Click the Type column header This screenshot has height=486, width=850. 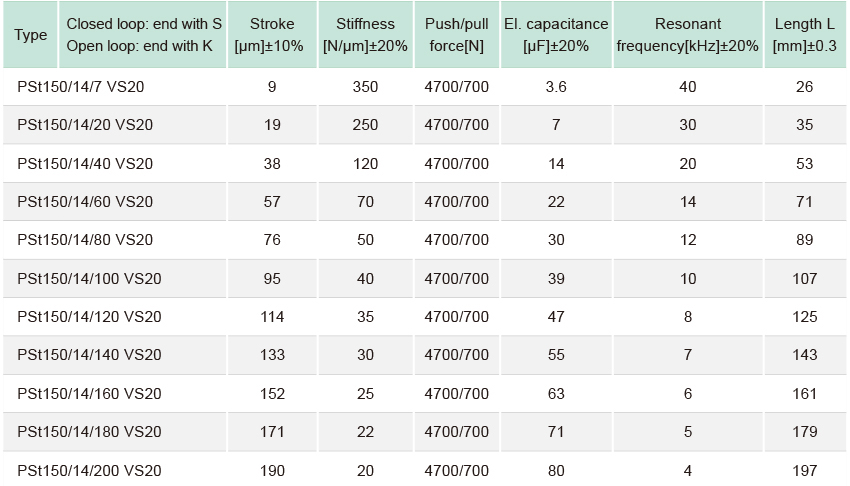[x=30, y=35]
